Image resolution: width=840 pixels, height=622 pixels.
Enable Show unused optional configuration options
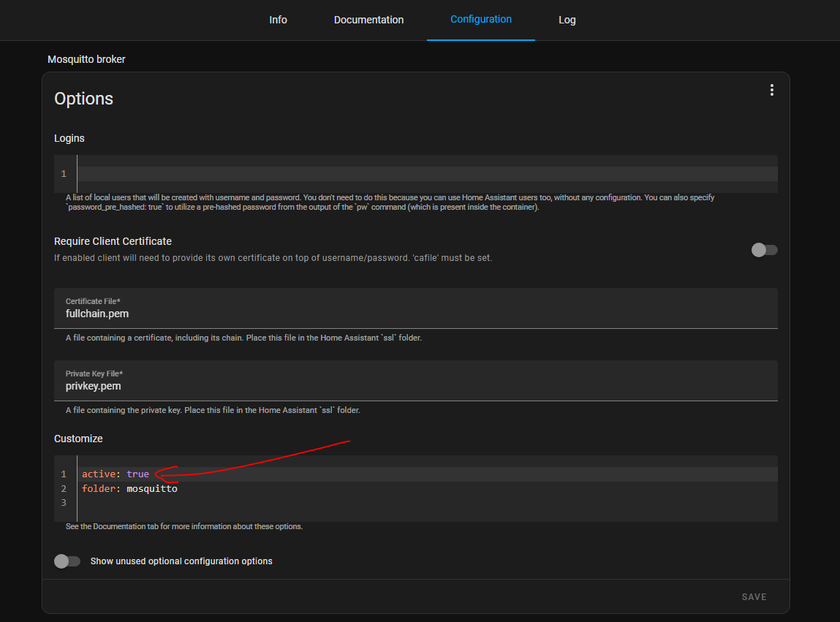67,561
